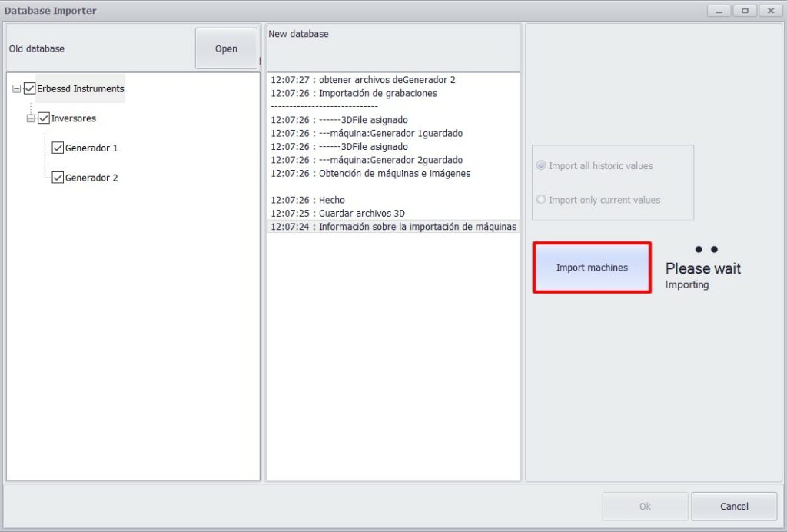Click the Ok button
This screenshot has width=787, height=532.
645,506
